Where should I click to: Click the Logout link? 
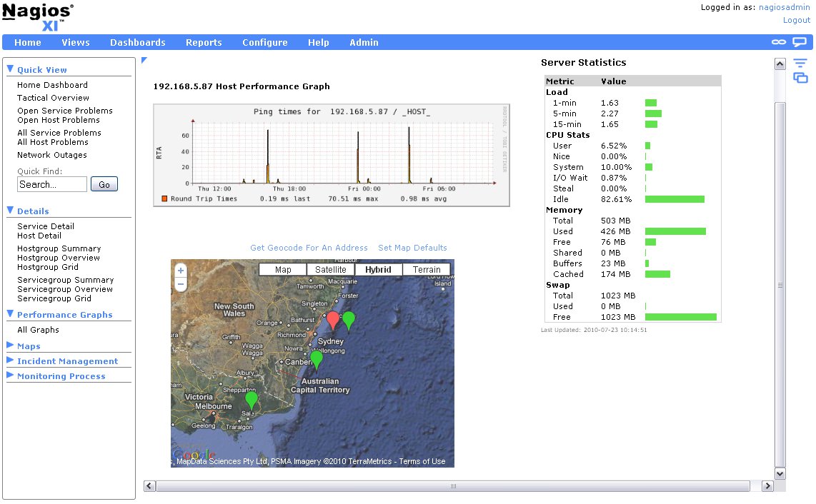pyautogui.click(x=796, y=20)
